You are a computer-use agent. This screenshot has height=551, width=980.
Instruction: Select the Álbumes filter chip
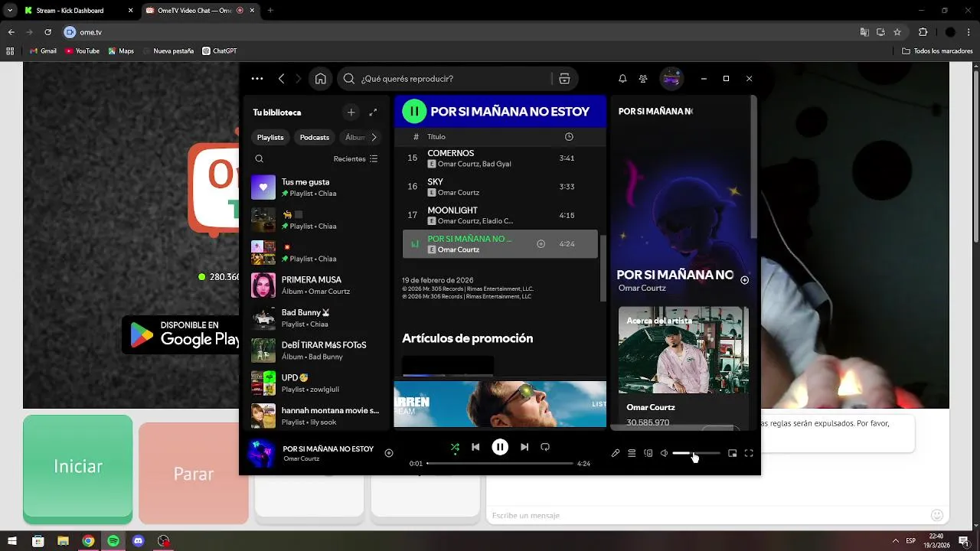pos(354,137)
